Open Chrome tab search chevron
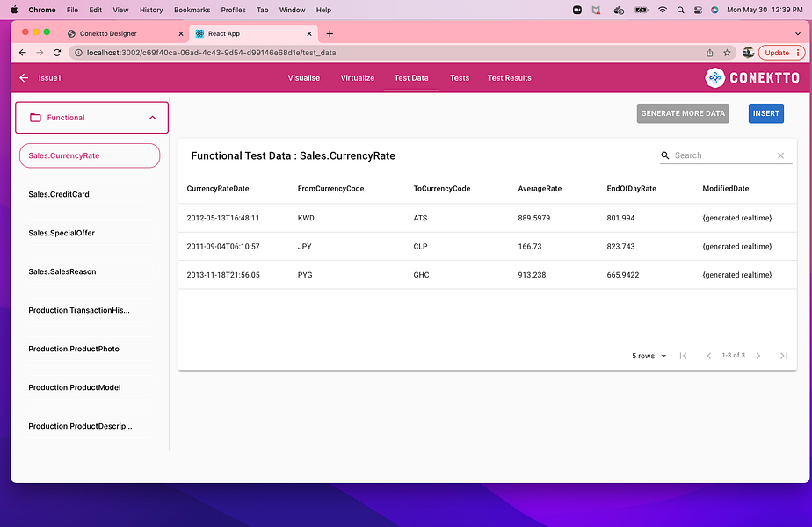Viewport: 812px width, 527px height. (798, 33)
